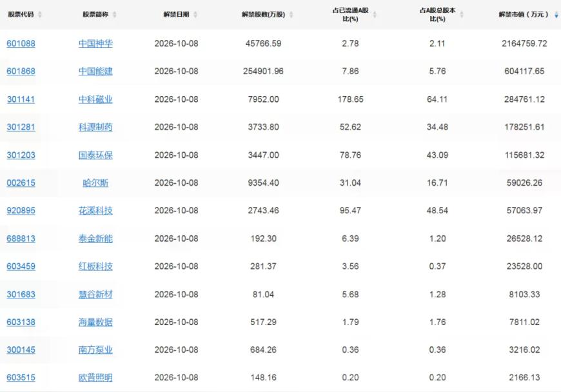Image resolution: width=561 pixels, height=392 pixels.
Task: View 花溪科技 stock page
Action: 95,211
